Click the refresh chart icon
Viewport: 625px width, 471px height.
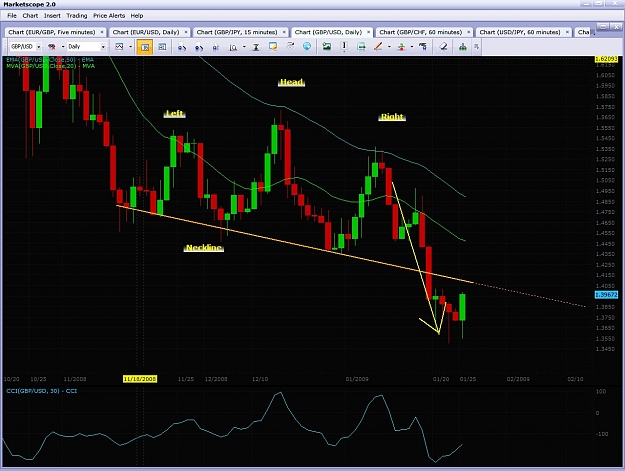[x=290, y=46]
